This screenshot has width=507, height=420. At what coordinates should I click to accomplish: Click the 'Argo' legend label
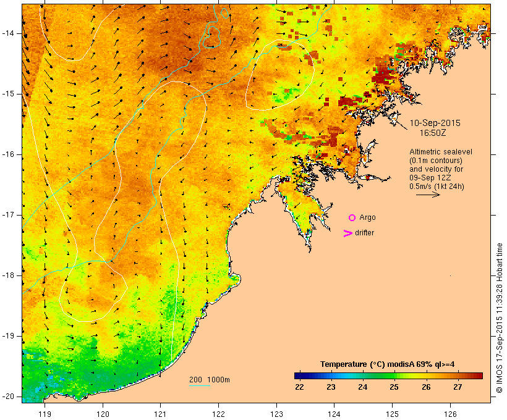(x=368, y=217)
